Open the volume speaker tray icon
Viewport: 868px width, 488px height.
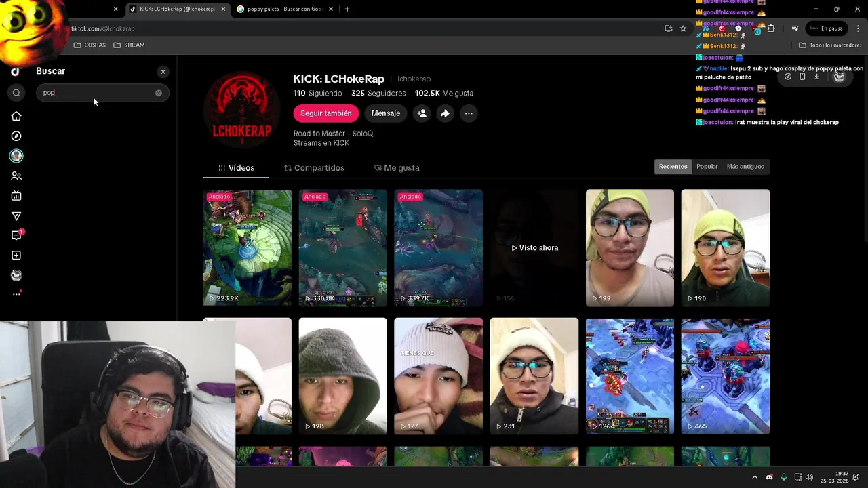pyautogui.click(x=809, y=477)
